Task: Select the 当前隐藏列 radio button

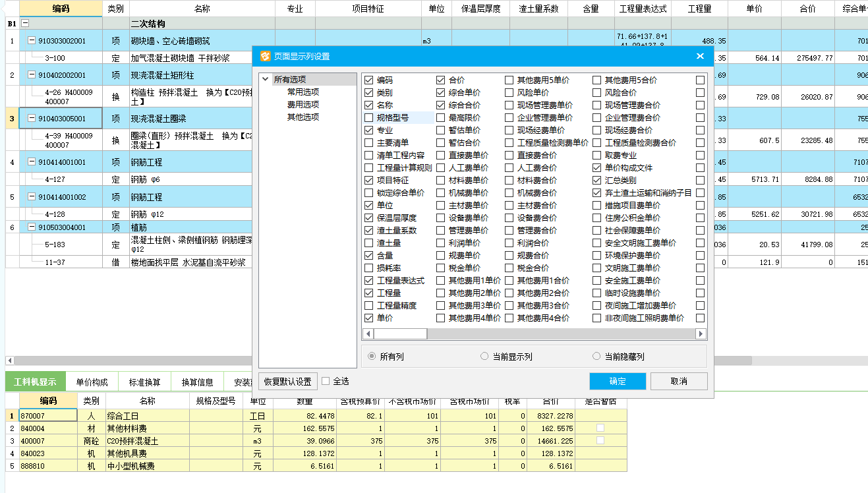Action: tap(597, 357)
